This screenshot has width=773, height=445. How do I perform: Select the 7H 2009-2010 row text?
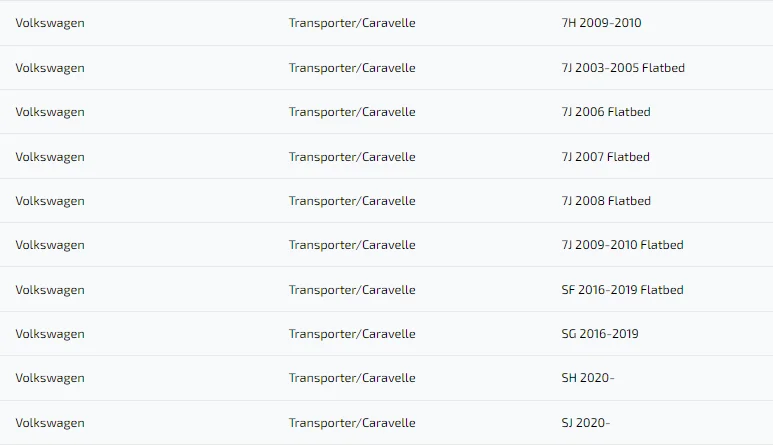(601, 23)
